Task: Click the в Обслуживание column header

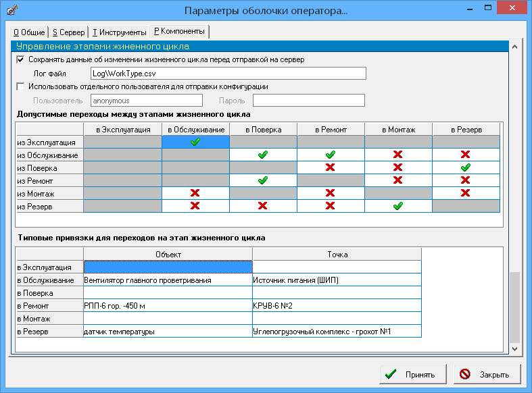Action: 196,130
